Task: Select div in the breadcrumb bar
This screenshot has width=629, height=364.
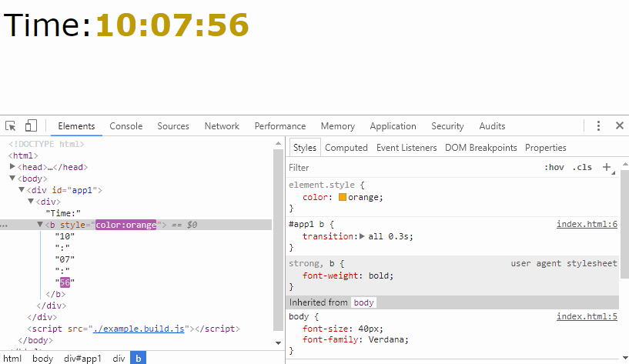Action: coord(119,359)
